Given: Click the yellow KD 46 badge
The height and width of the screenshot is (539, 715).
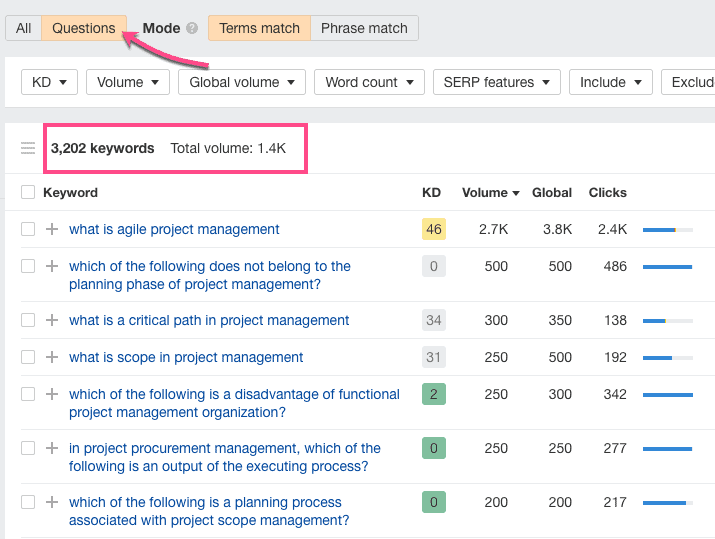Looking at the screenshot, I should click(434, 229).
